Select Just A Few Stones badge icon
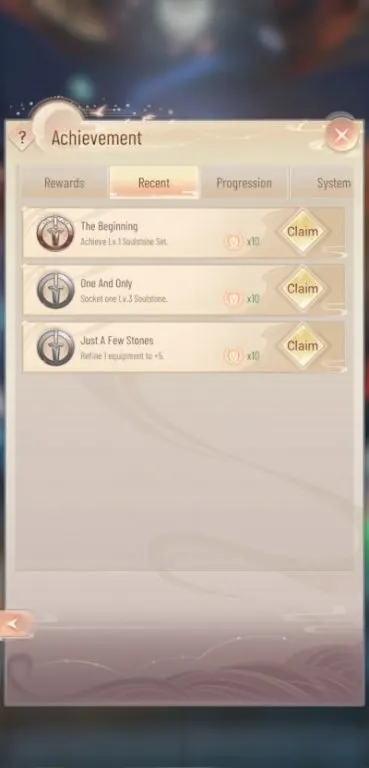The height and width of the screenshot is (768, 369). coord(55,347)
